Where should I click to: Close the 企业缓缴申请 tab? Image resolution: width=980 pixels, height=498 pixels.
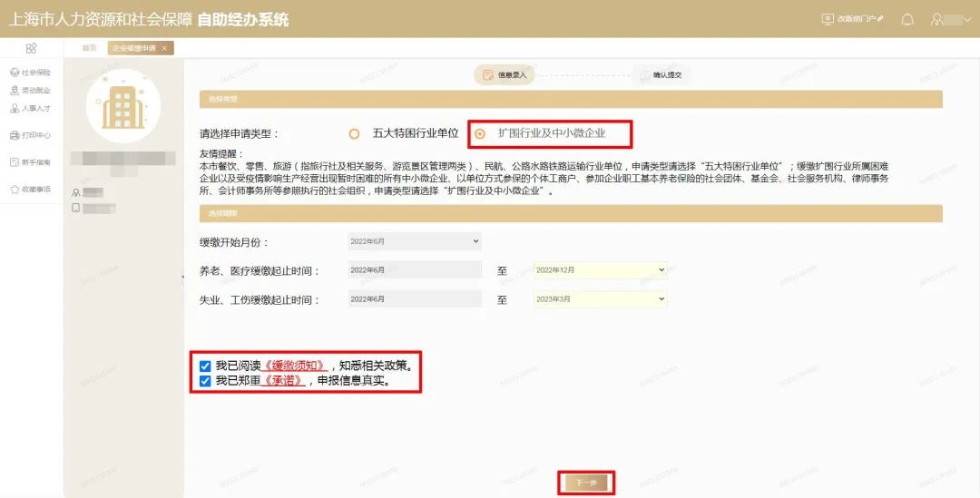coord(164,48)
